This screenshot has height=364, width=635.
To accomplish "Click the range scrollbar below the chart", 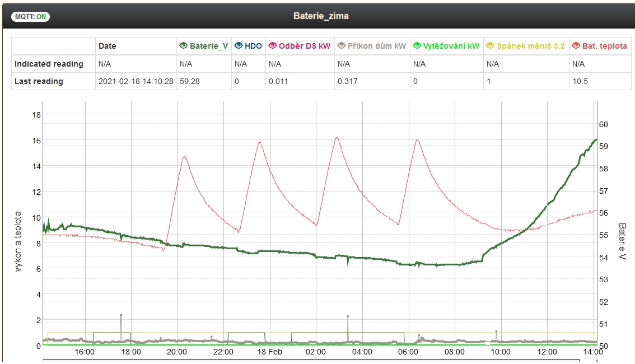I will click(x=311, y=360).
